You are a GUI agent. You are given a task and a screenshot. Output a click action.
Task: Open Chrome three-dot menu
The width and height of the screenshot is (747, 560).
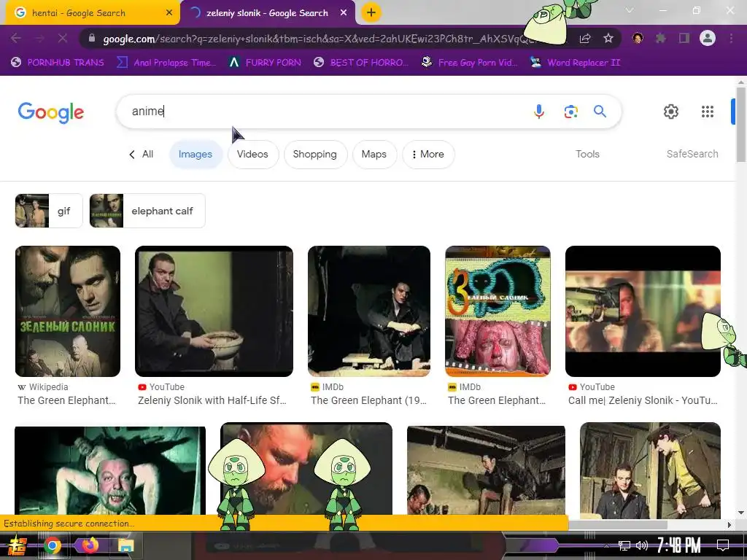[x=731, y=38]
